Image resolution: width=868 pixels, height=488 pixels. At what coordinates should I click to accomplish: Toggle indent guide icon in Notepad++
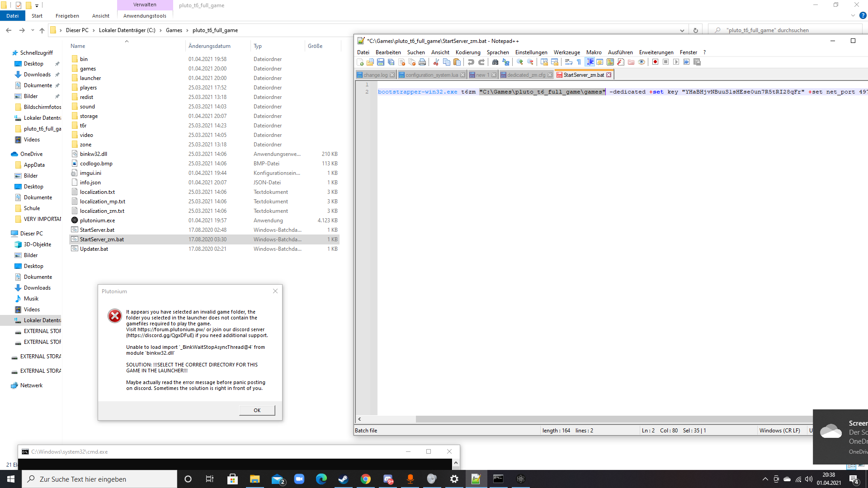tap(590, 62)
